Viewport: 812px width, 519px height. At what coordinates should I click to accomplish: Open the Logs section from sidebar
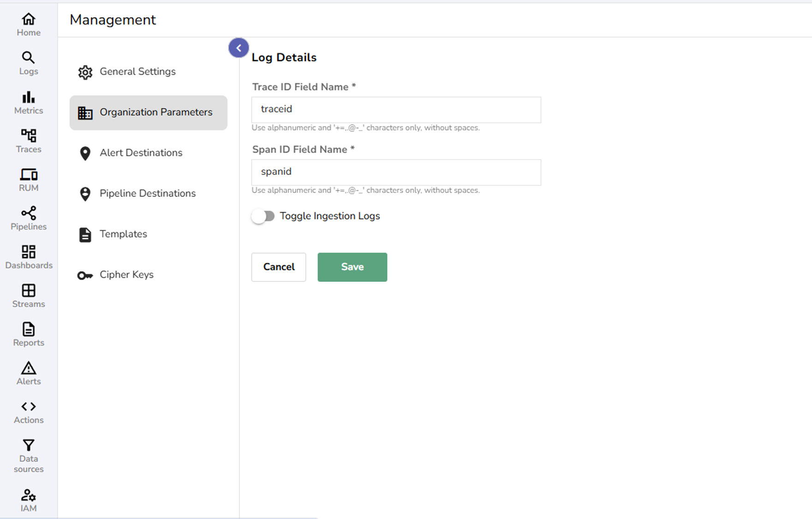pos(28,62)
